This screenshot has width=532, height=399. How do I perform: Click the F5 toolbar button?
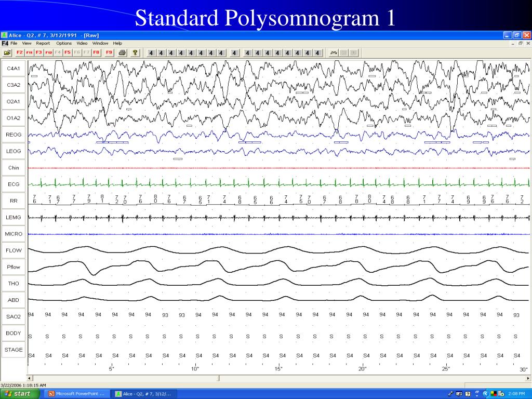point(67,52)
